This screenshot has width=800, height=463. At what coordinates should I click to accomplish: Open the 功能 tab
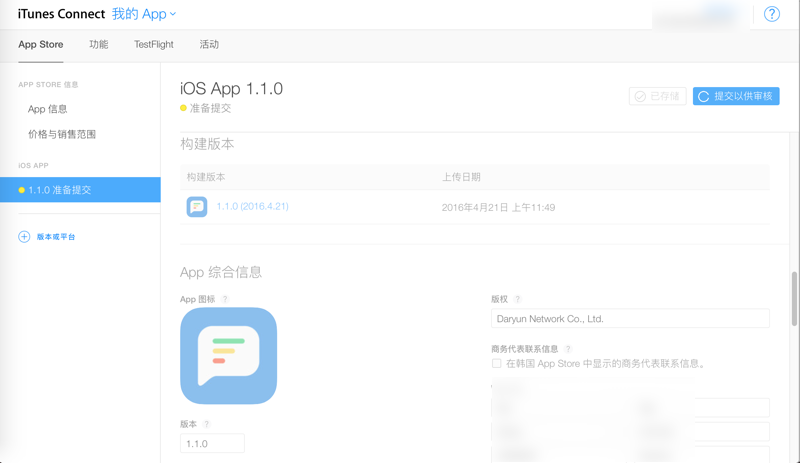click(x=98, y=44)
